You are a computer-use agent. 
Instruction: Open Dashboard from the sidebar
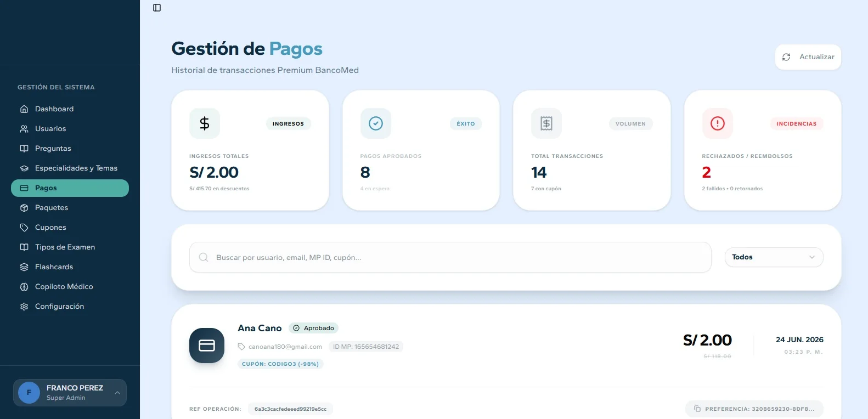(70, 109)
